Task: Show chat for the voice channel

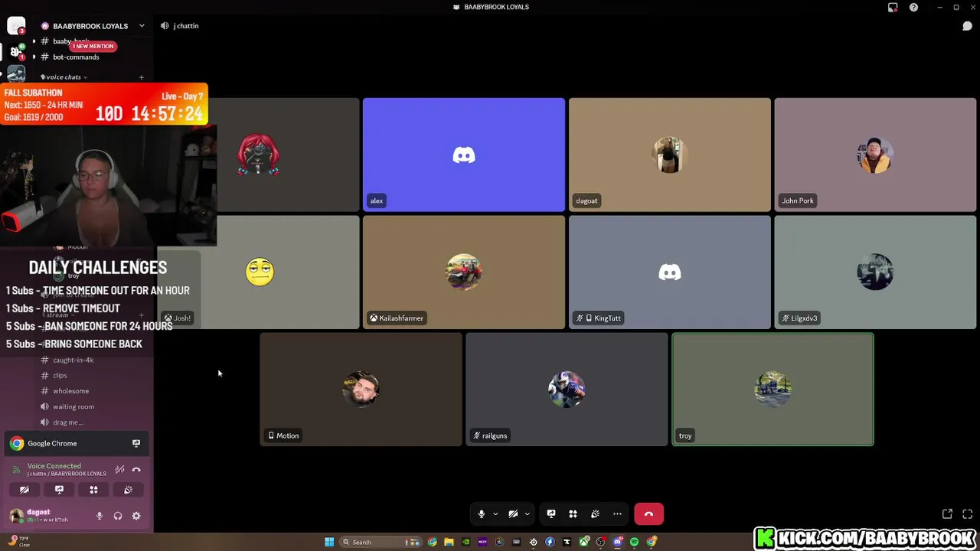Action: click(967, 26)
